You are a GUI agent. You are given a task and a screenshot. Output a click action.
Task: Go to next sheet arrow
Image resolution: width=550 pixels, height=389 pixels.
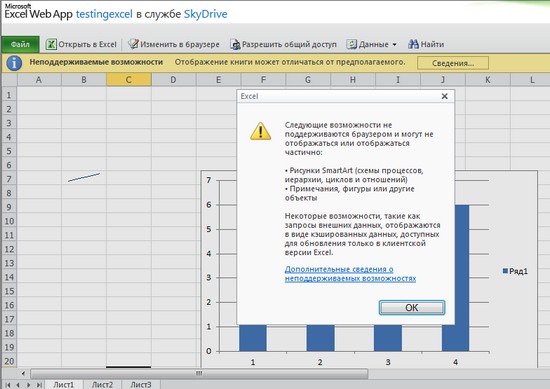click(x=28, y=385)
